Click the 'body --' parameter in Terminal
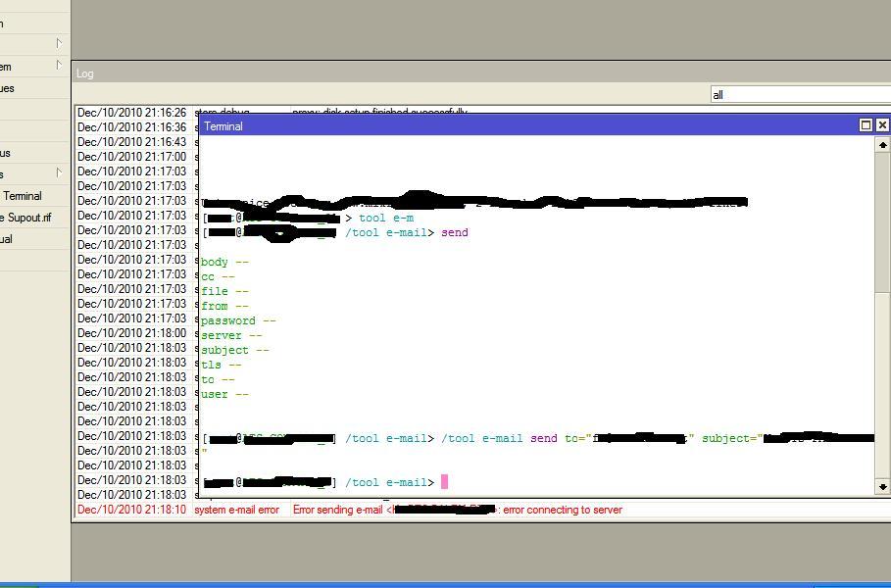Viewport: 891px width, 588px height. point(224,262)
